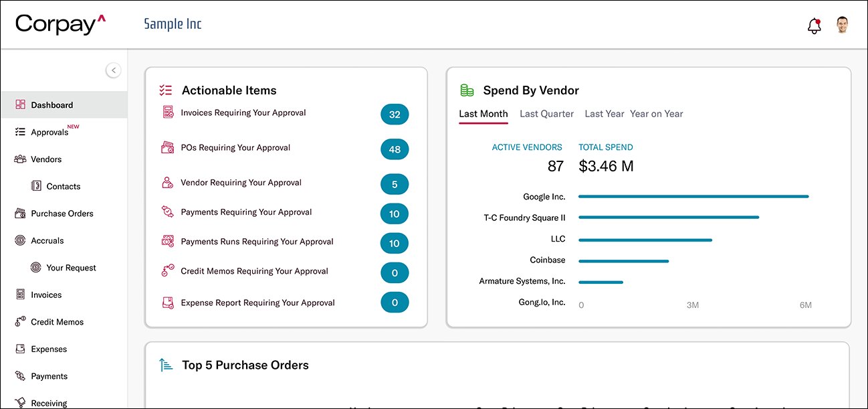Click the Credit Memos key icon
This screenshot has width=868, height=409.
pos(19,321)
